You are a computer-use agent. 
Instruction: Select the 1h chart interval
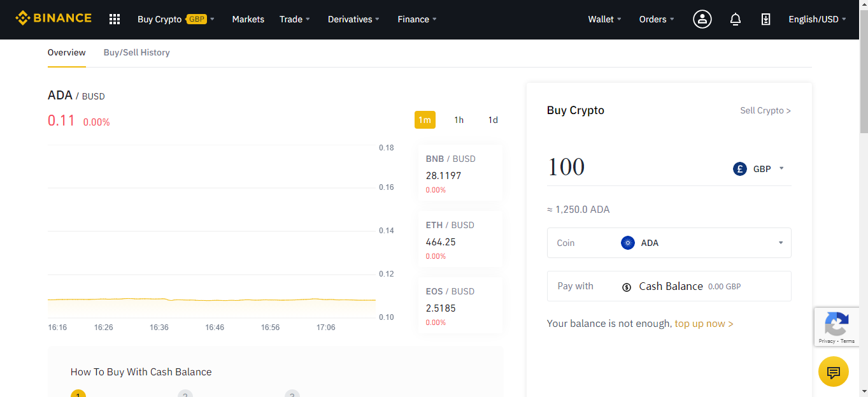coord(459,120)
